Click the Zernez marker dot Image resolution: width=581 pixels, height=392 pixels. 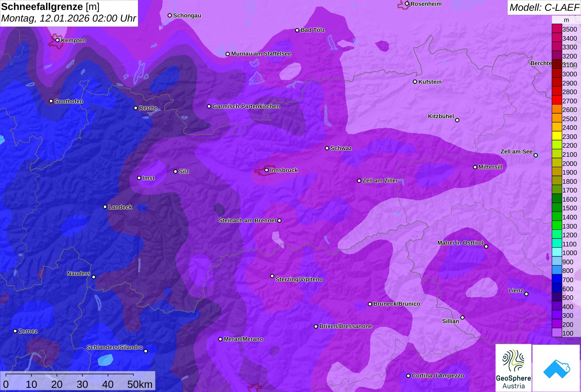[x=15, y=331]
